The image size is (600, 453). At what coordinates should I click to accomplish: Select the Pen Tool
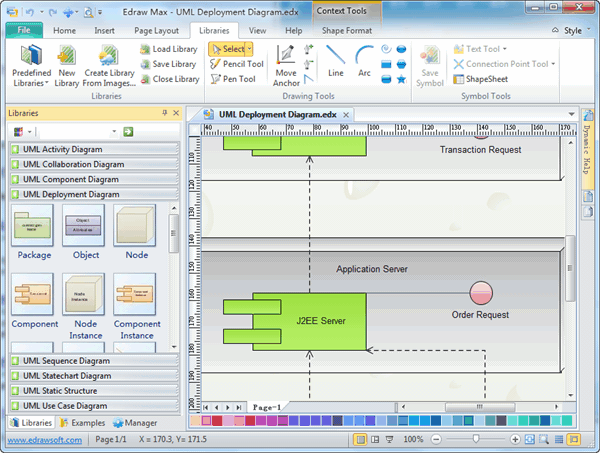tap(236, 79)
